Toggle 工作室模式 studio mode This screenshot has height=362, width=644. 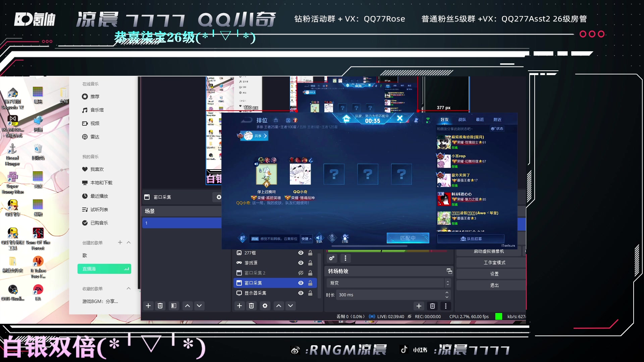click(x=491, y=262)
